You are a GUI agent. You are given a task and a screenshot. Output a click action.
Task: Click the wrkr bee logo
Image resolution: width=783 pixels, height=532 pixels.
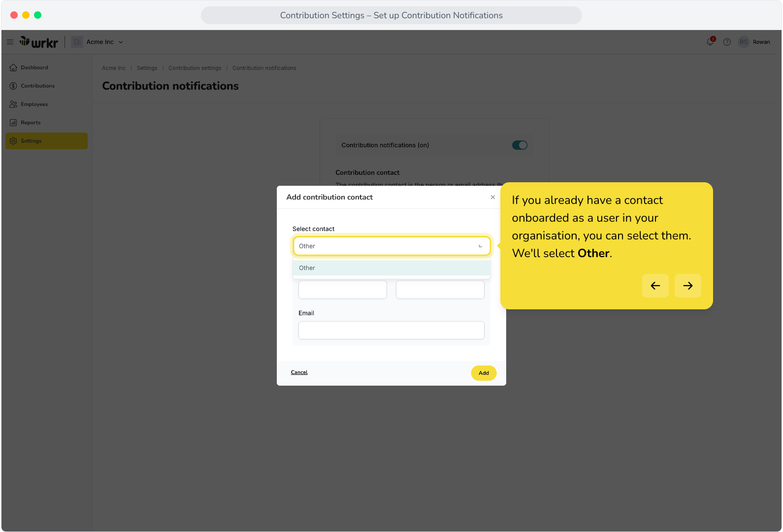pyautogui.click(x=39, y=42)
